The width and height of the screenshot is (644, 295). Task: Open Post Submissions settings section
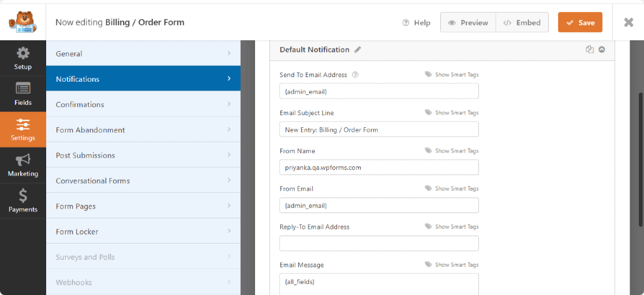143,155
